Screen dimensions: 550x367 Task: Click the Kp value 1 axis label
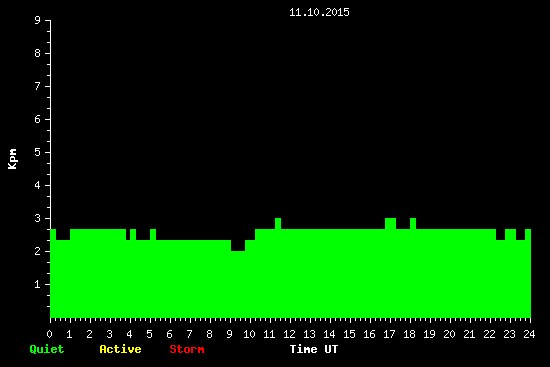pyautogui.click(x=38, y=284)
